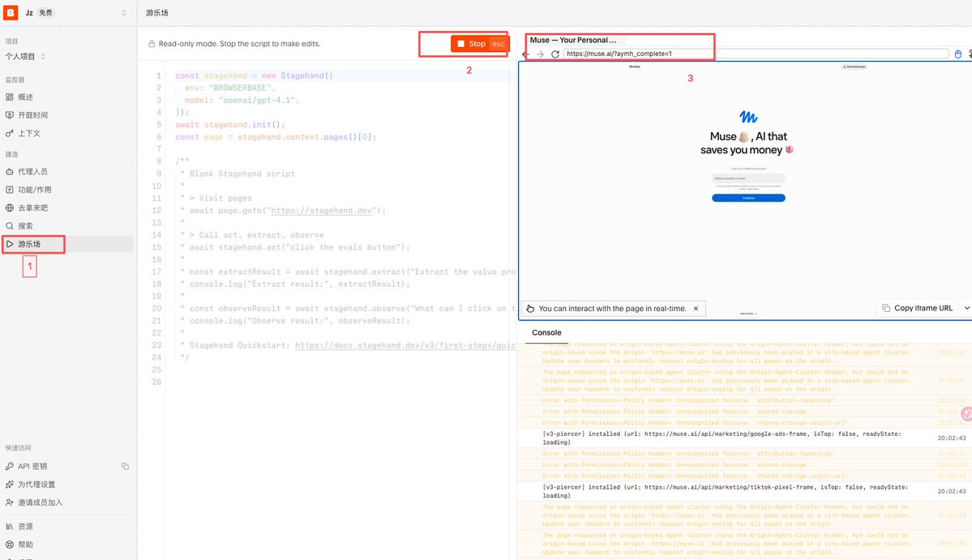Click the lock icon beside Read-only mode

coord(152,44)
